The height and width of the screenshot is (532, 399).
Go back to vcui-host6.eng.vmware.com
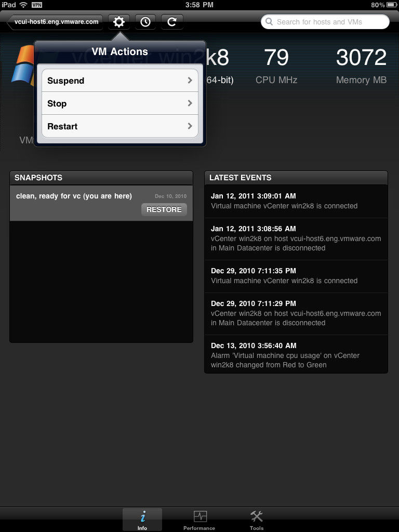(x=55, y=22)
